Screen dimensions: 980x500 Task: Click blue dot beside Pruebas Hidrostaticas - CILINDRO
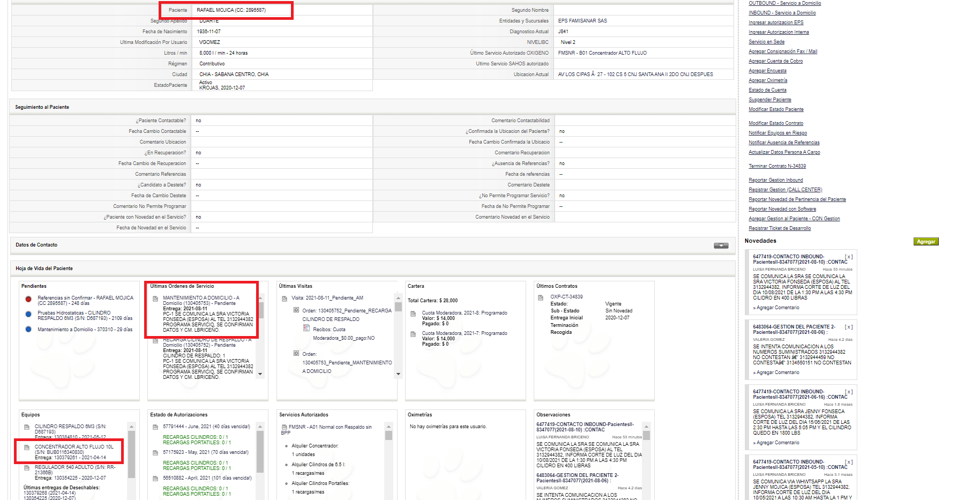coord(28,314)
